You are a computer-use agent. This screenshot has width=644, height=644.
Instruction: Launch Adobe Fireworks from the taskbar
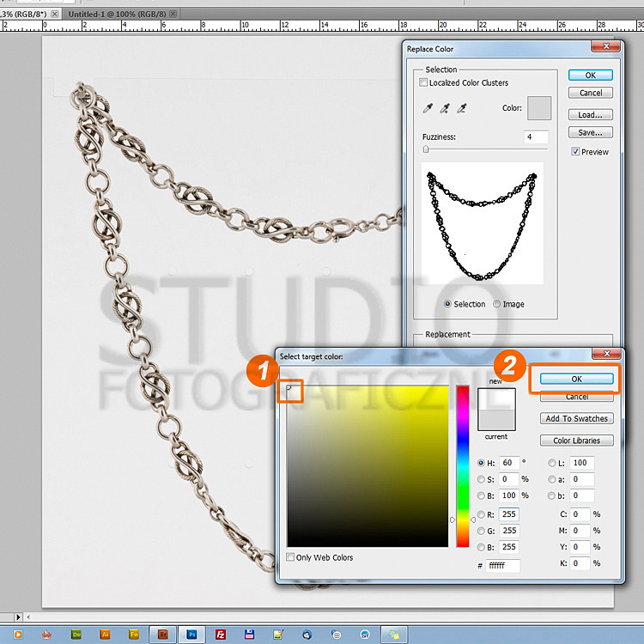pos(133,635)
